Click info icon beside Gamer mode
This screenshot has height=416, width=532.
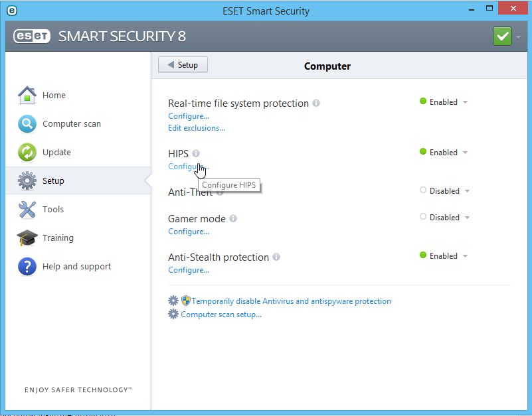coord(233,218)
